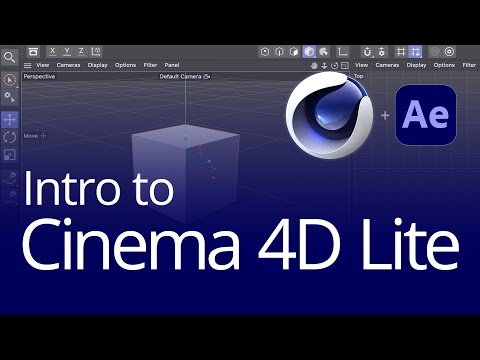The height and width of the screenshot is (360, 480).
Task: Open Cameras menu in Top viewport
Action: coord(387,65)
